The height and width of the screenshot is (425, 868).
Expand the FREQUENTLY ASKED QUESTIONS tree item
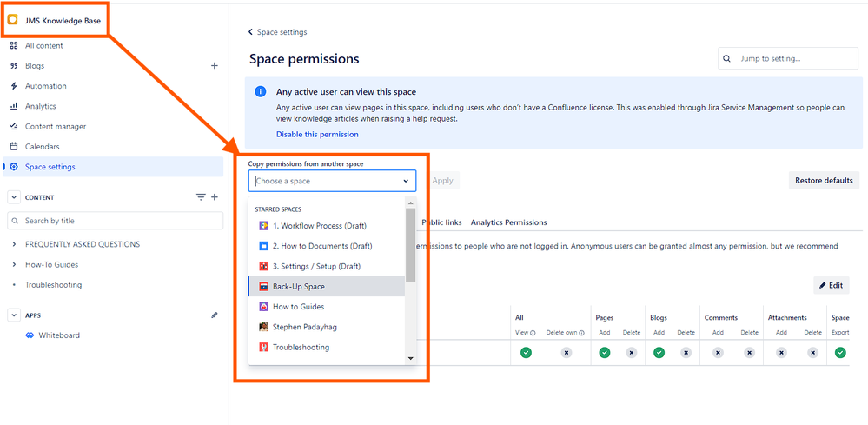[x=13, y=244]
